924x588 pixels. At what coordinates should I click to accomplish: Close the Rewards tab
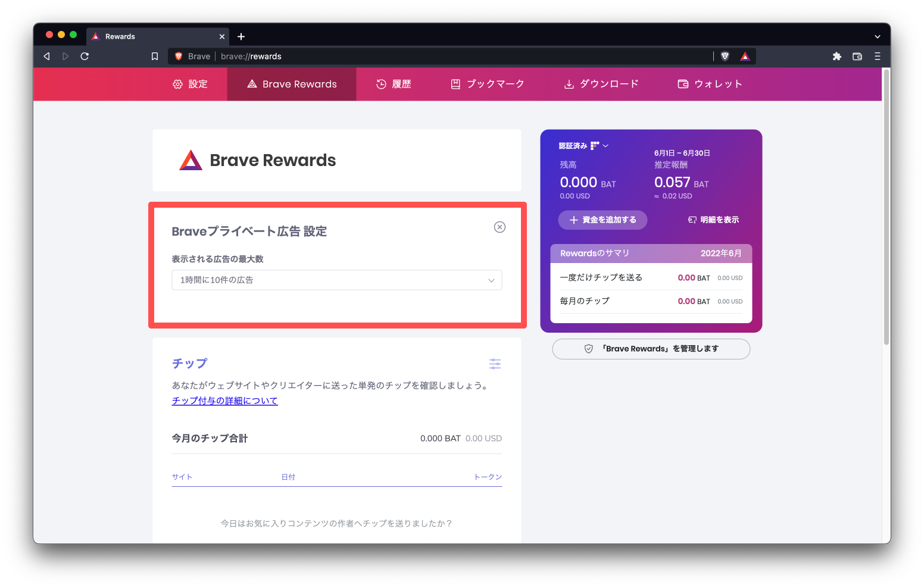[222, 36]
